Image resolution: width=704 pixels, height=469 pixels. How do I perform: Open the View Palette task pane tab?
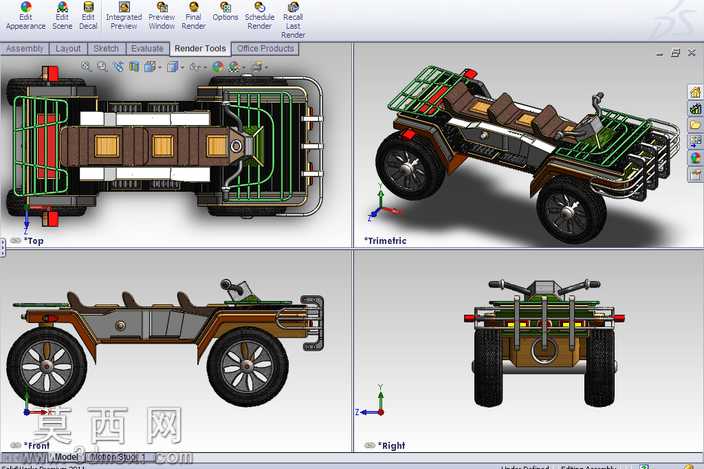point(695,141)
